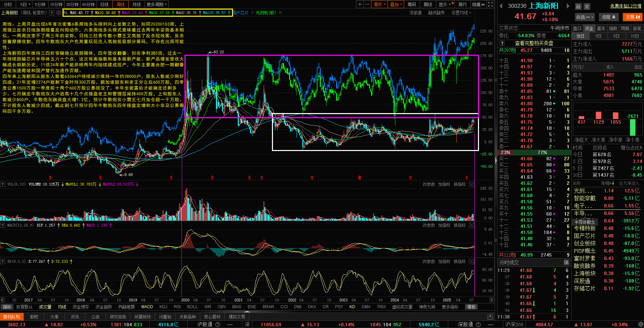644x328 pixels.
Task: Enter fullscreen chart mode icon
Action: [x=491, y=4]
